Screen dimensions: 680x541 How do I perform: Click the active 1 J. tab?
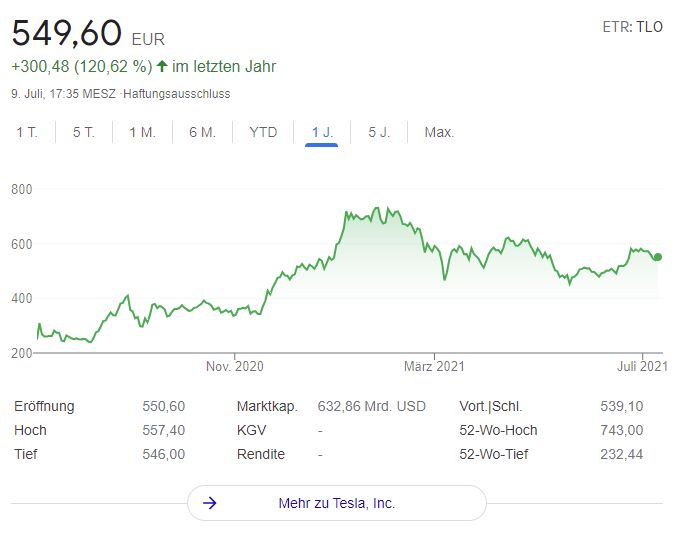coord(322,132)
